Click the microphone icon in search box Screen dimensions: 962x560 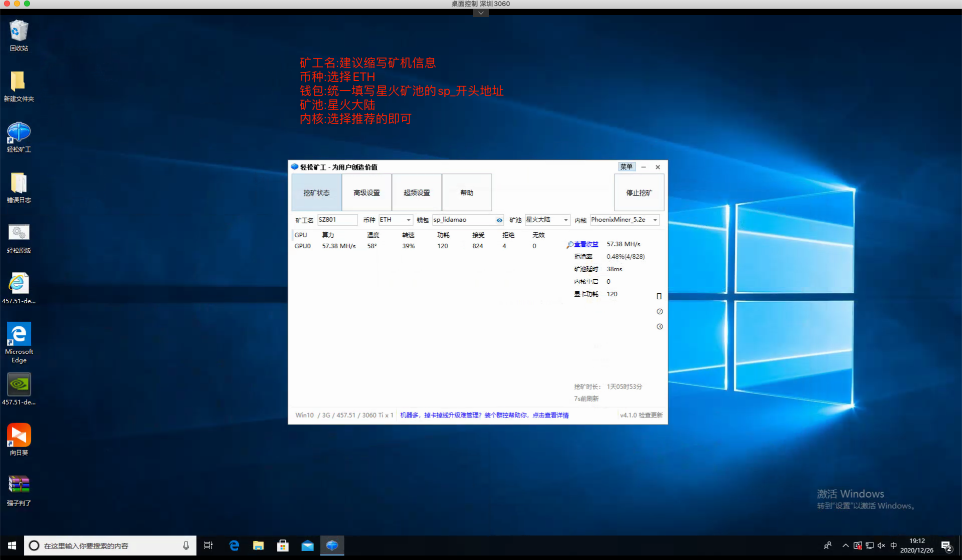pos(186,546)
